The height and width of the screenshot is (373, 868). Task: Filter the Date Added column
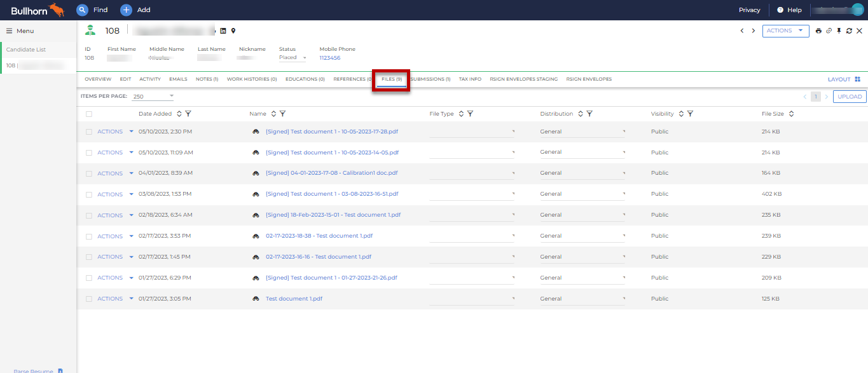188,114
